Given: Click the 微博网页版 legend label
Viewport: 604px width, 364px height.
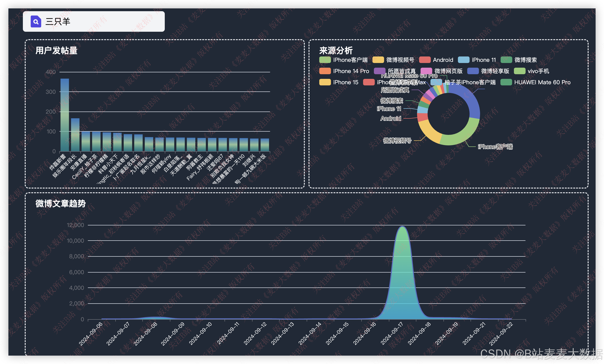Looking at the screenshot, I should pos(448,71).
